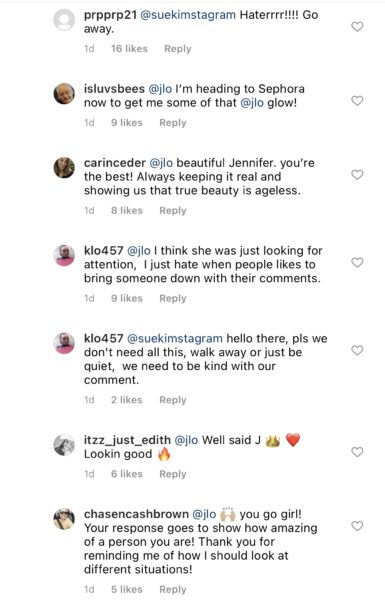Heart klo457's comment about looking for attention
Image resolution: width=385 pixels, height=600 pixels.
click(357, 262)
